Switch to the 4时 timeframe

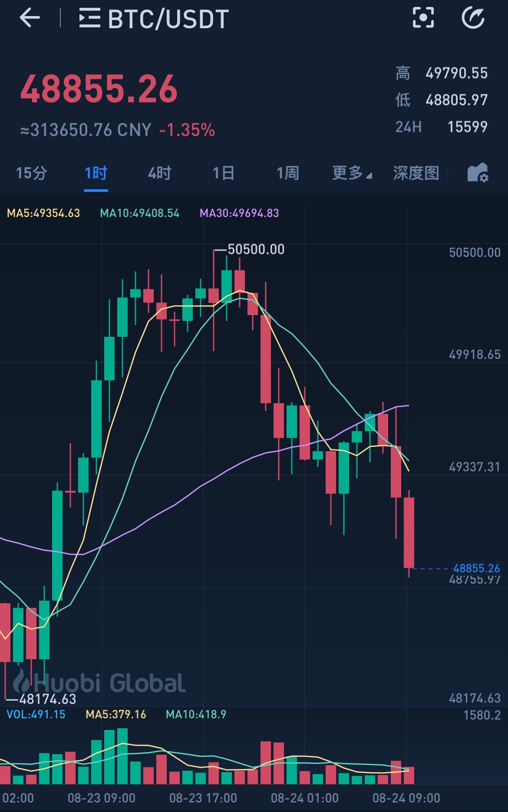[160, 173]
